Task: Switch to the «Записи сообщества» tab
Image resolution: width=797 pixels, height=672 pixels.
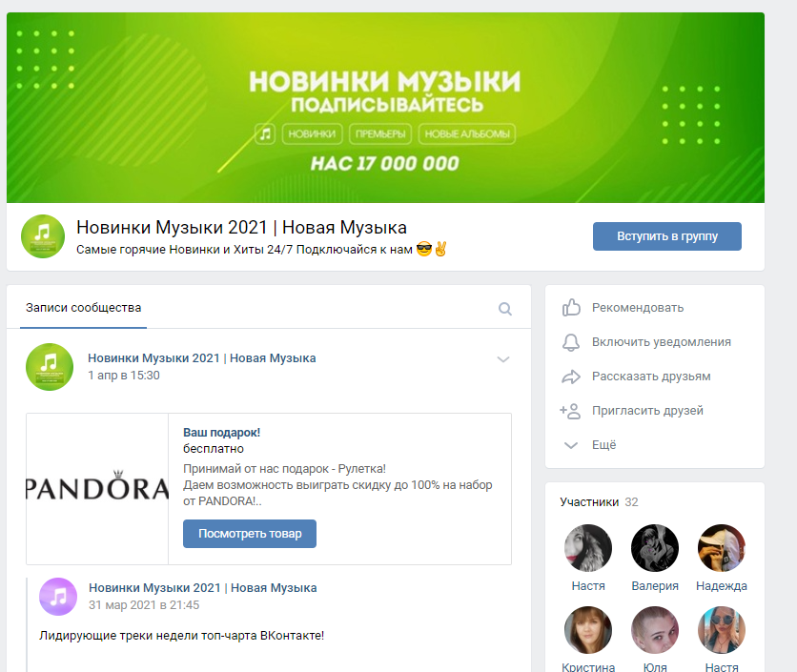Action: click(83, 308)
